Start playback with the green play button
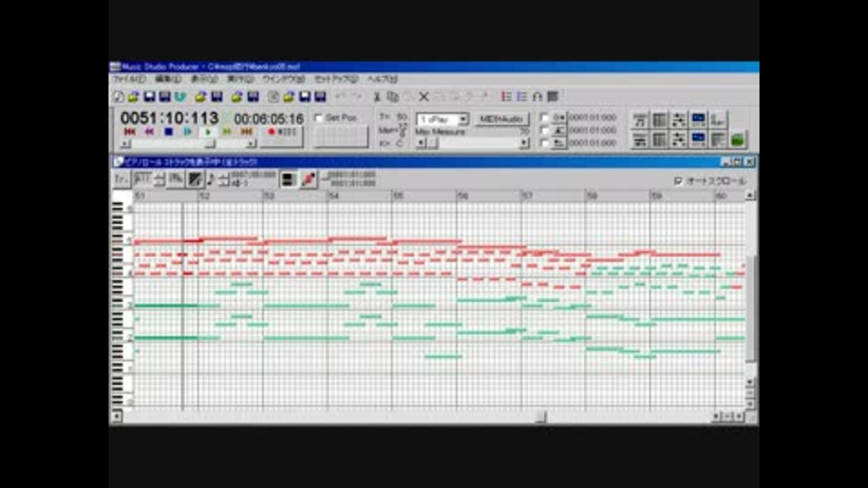This screenshot has width=868, height=488. [208, 132]
